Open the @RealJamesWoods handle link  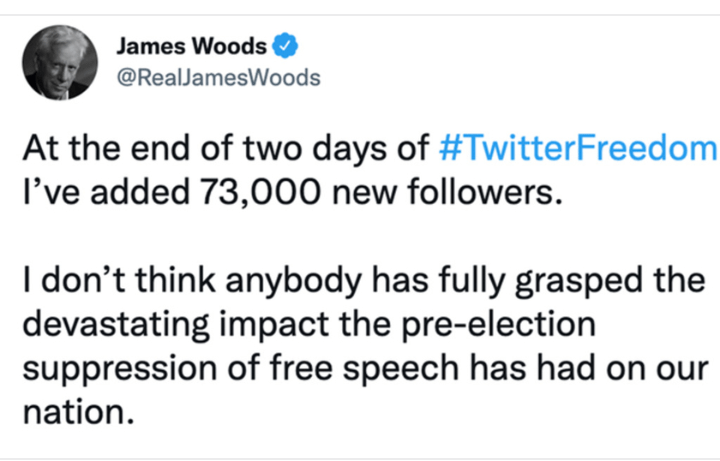pyautogui.click(x=219, y=77)
